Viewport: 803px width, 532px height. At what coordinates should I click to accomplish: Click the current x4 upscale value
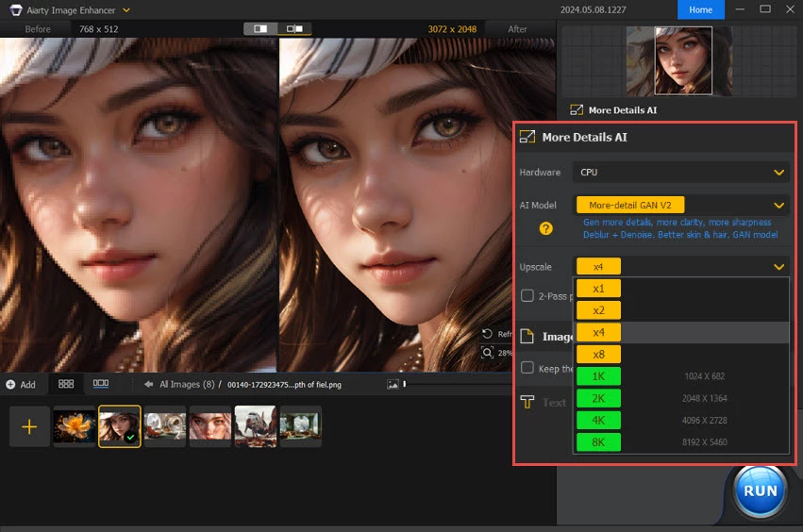pyautogui.click(x=598, y=266)
